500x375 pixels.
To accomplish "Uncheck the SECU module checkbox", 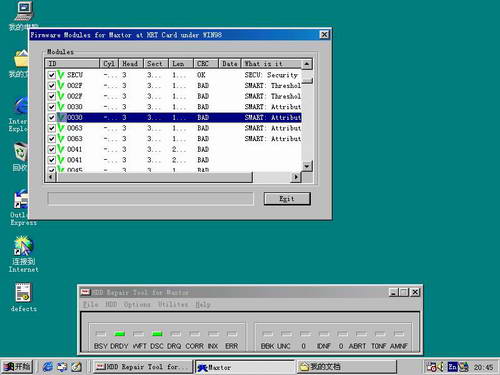I will pos(51,75).
